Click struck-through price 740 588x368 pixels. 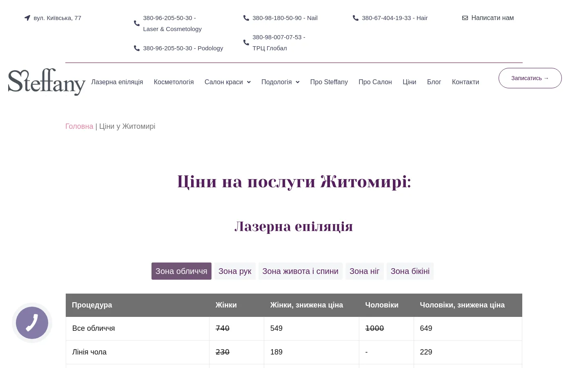[x=223, y=328]
